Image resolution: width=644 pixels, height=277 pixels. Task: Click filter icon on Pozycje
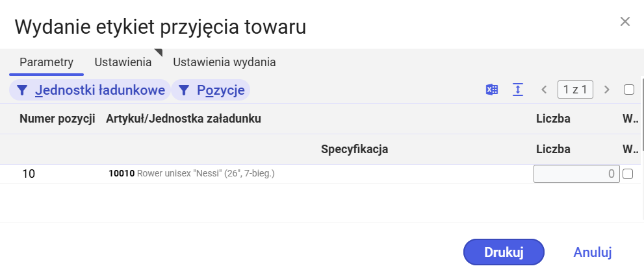184,90
